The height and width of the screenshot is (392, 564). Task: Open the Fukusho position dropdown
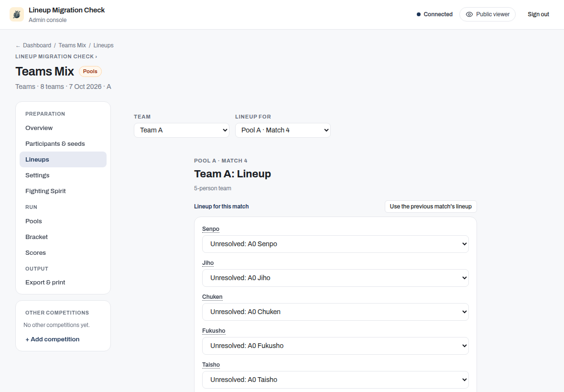[335, 346]
